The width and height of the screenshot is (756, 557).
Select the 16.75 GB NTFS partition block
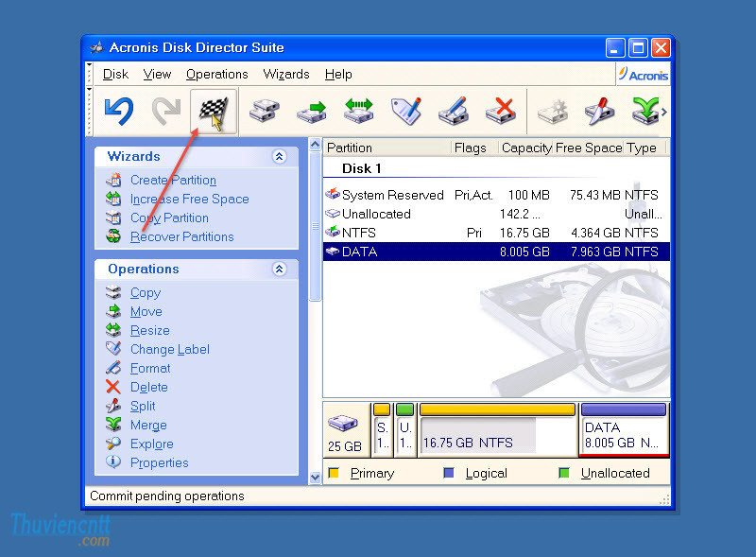point(498,430)
